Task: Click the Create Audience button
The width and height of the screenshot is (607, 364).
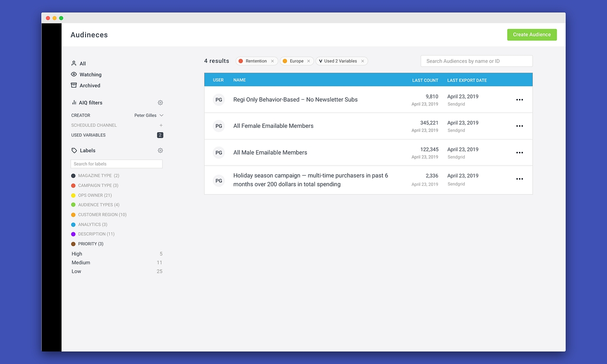Action: 532,35
